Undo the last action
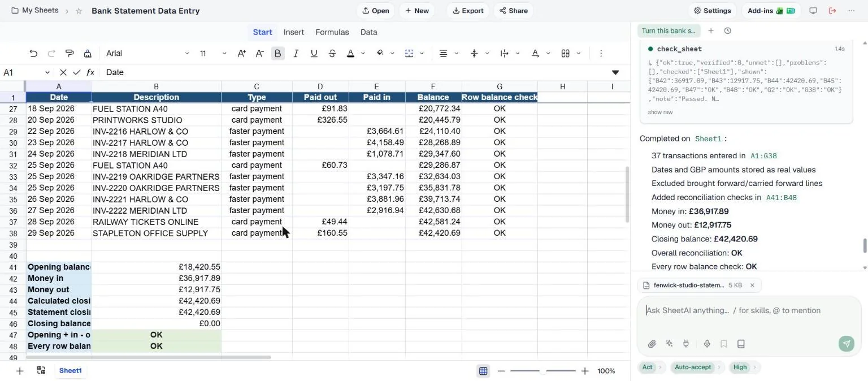Viewport: 868px width, 381px height. click(33, 53)
